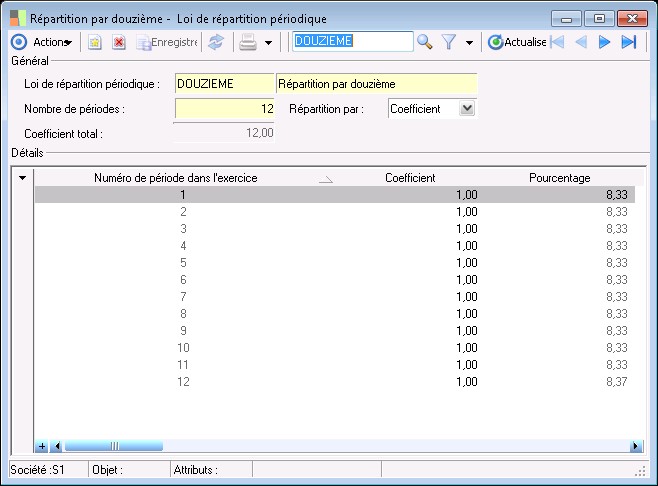This screenshot has height=486, width=658.
Task: Click the red delete record icon
Action: point(118,42)
